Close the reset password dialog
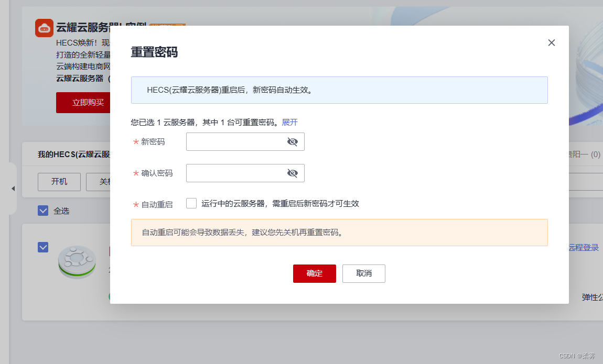The width and height of the screenshot is (603, 364). pyautogui.click(x=551, y=42)
